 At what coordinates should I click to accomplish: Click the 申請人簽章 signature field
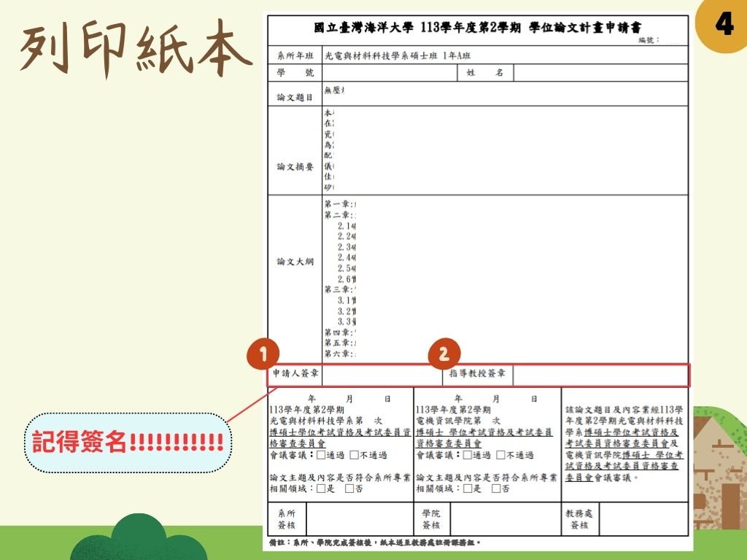coord(381,375)
